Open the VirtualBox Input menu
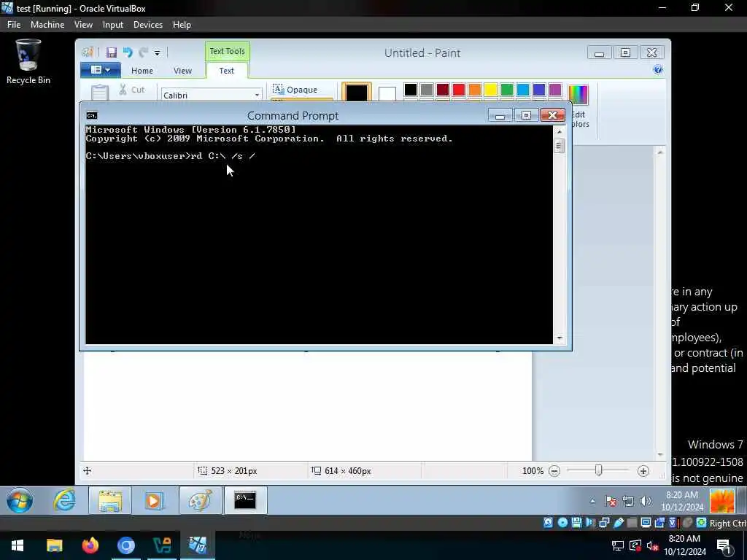747x560 pixels. coord(113,25)
